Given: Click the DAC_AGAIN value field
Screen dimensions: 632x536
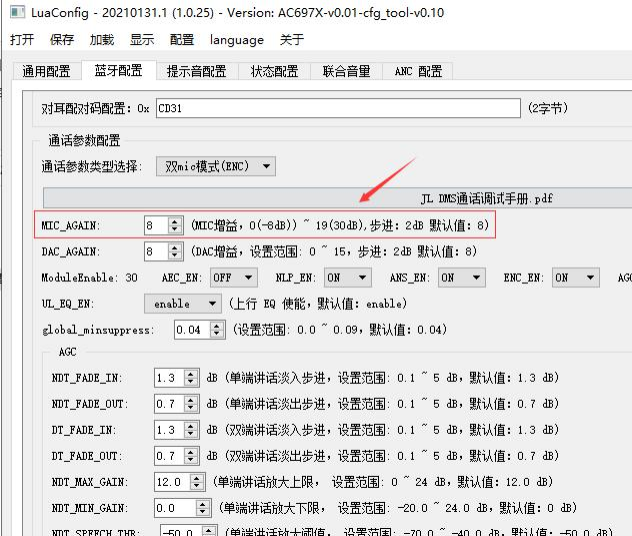Looking at the screenshot, I should [x=156, y=251].
